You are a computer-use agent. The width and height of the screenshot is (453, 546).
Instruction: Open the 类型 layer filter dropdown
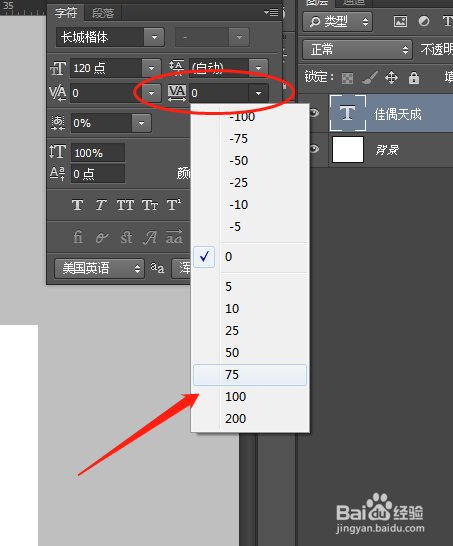click(x=337, y=22)
